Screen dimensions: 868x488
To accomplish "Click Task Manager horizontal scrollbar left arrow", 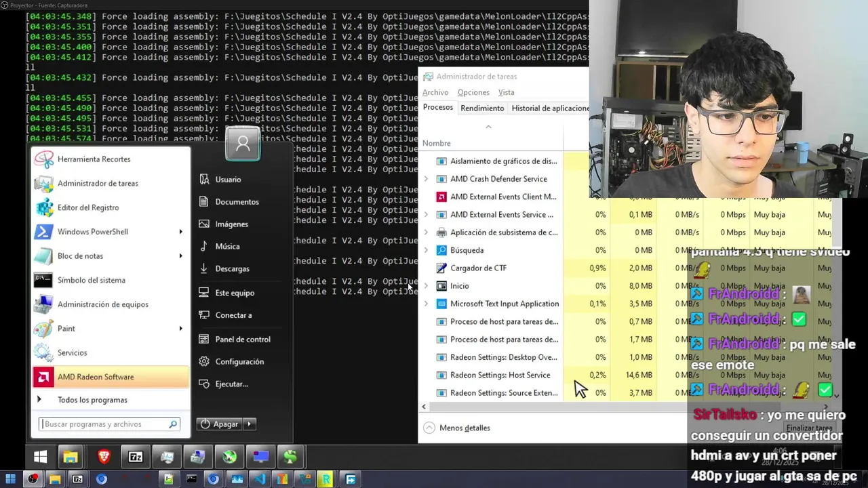I will pos(424,407).
